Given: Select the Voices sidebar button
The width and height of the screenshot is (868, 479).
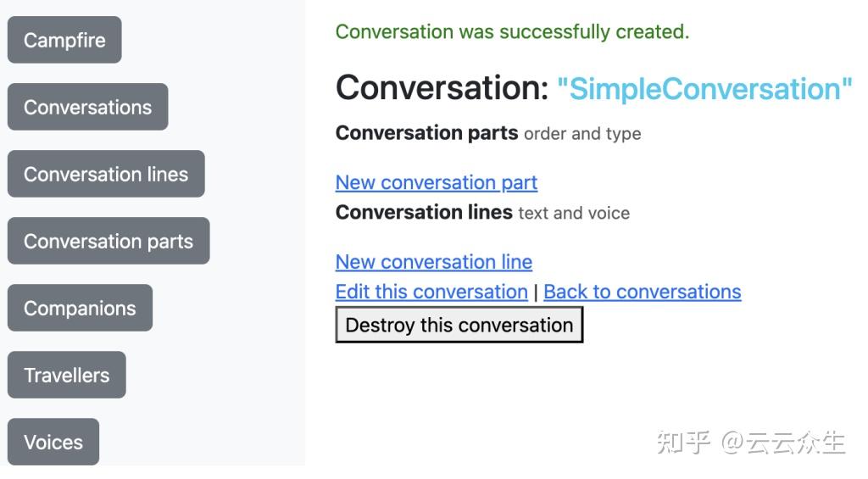Looking at the screenshot, I should point(53,442).
